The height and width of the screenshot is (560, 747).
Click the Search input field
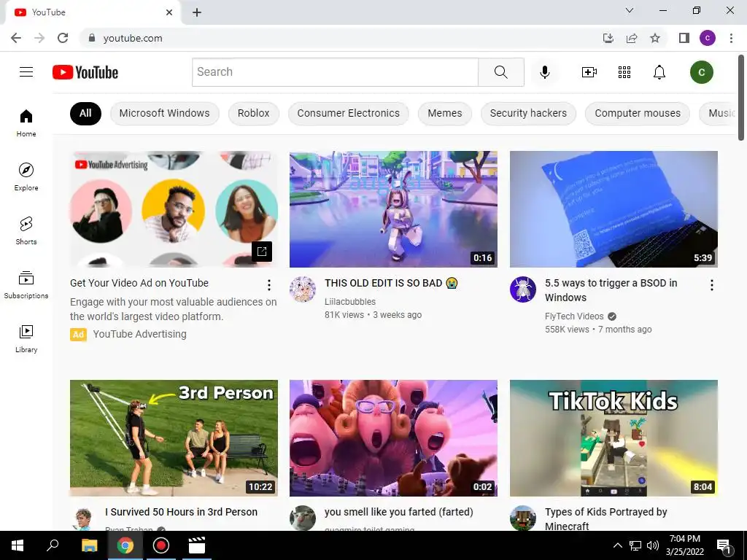coord(335,72)
